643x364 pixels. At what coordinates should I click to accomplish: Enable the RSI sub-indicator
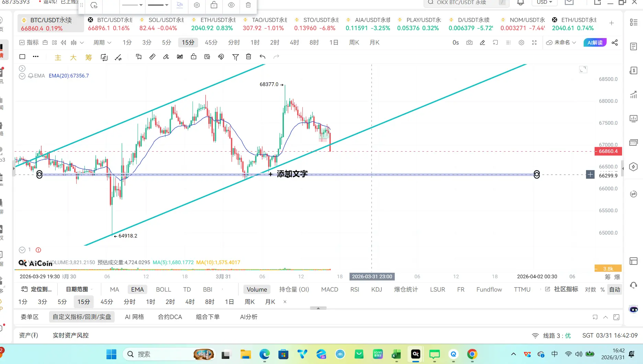pos(355,290)
